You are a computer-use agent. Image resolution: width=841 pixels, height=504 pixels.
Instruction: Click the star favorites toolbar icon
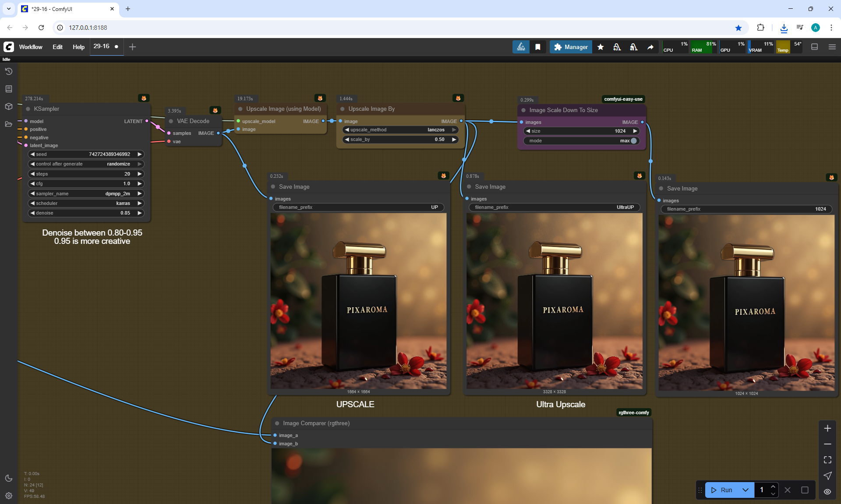point(601,47)
